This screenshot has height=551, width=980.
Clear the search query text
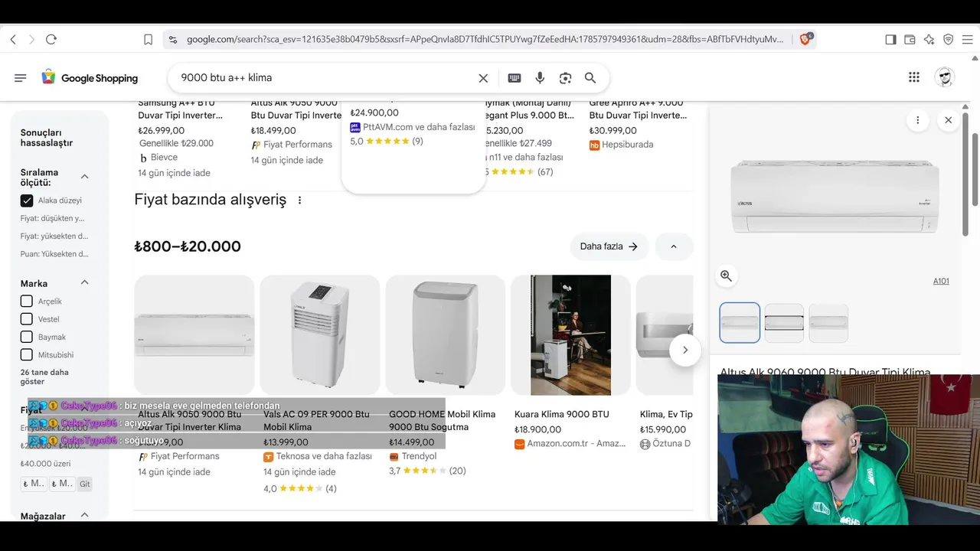tap(483, 78)
